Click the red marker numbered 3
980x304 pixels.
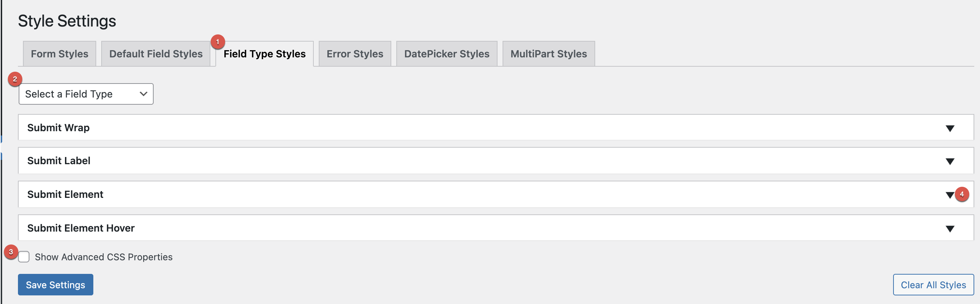11,252
